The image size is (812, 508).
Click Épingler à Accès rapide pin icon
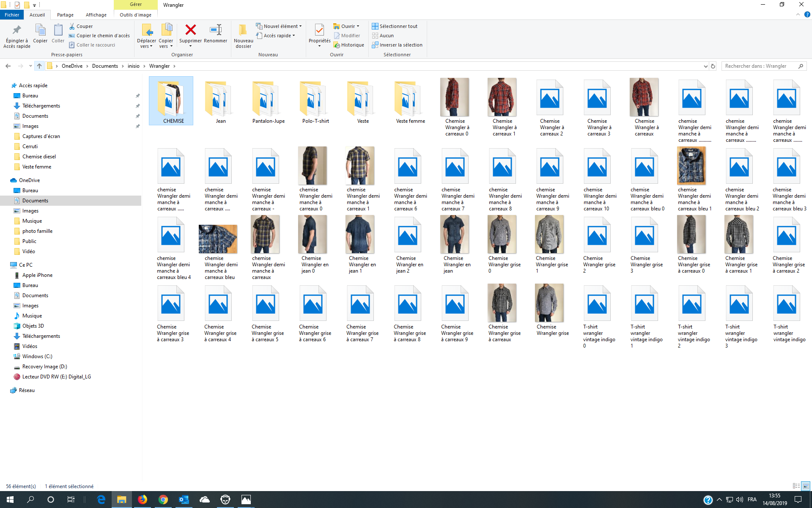tap(17, 30)
